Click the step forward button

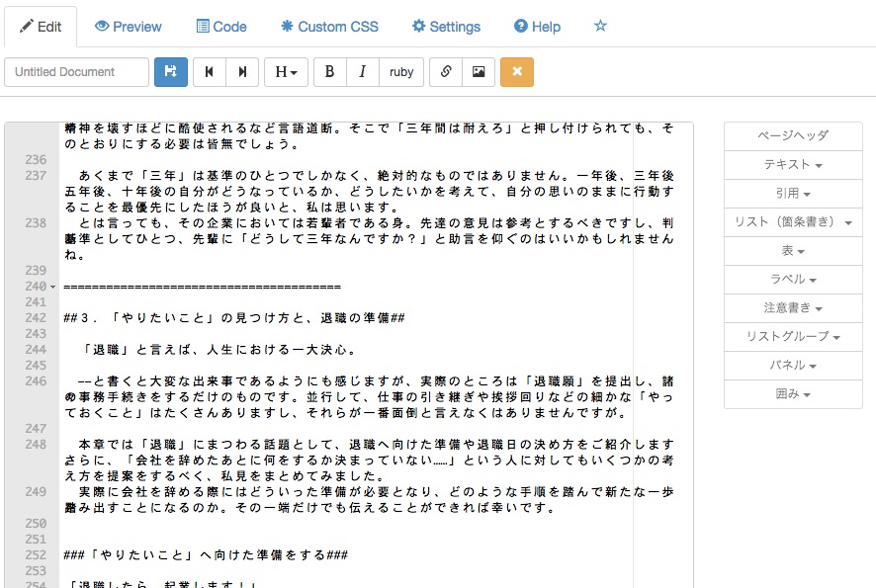click(x=242, y=72)
